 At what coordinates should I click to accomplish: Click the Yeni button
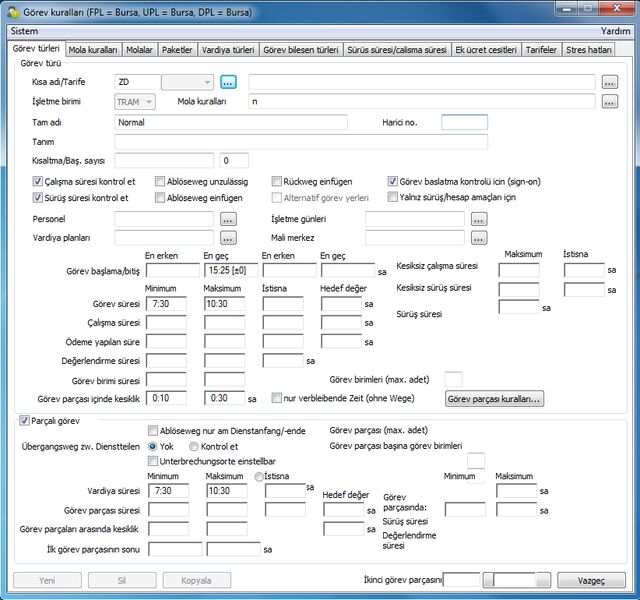tap(47, 580)
